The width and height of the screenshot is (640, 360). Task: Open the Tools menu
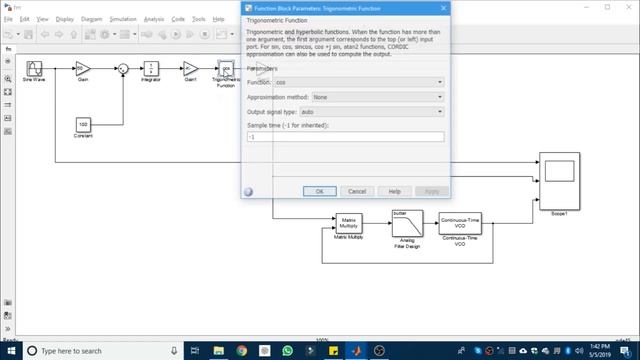[199, 19]
